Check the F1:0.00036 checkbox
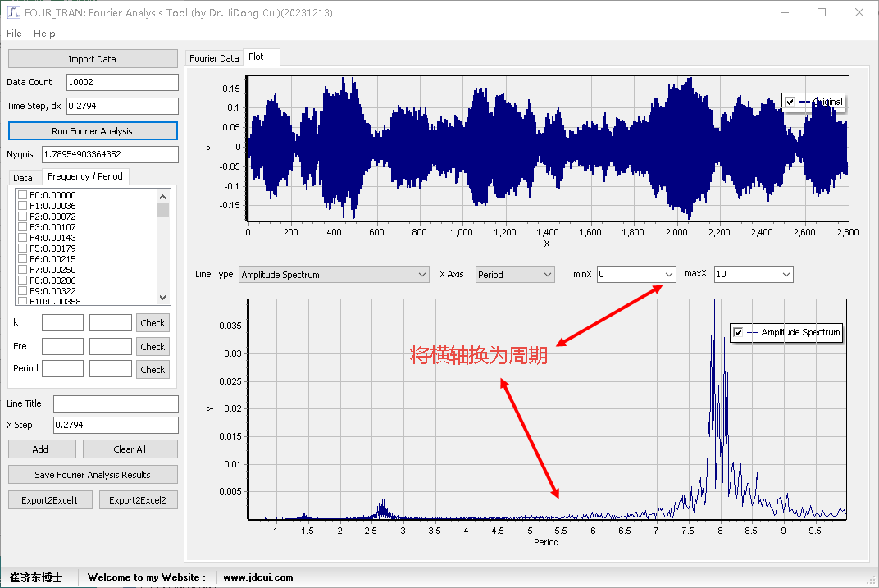The image size is (879, 588). click(x=23, y=206)
